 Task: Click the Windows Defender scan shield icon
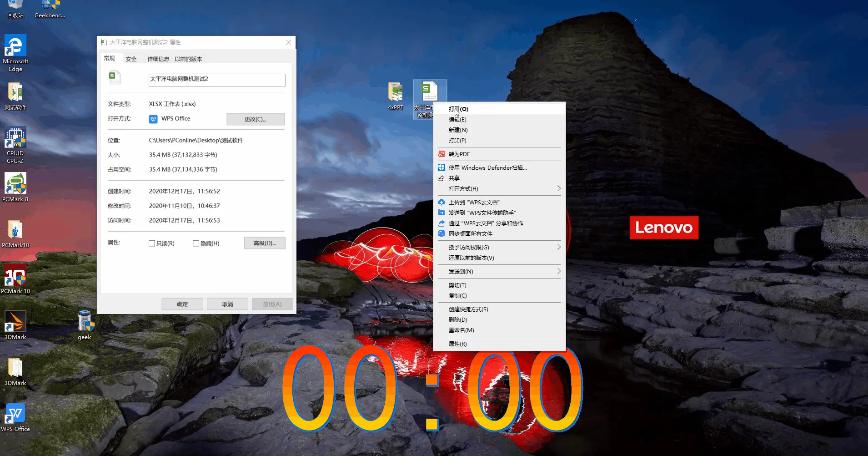pos(441,167)
